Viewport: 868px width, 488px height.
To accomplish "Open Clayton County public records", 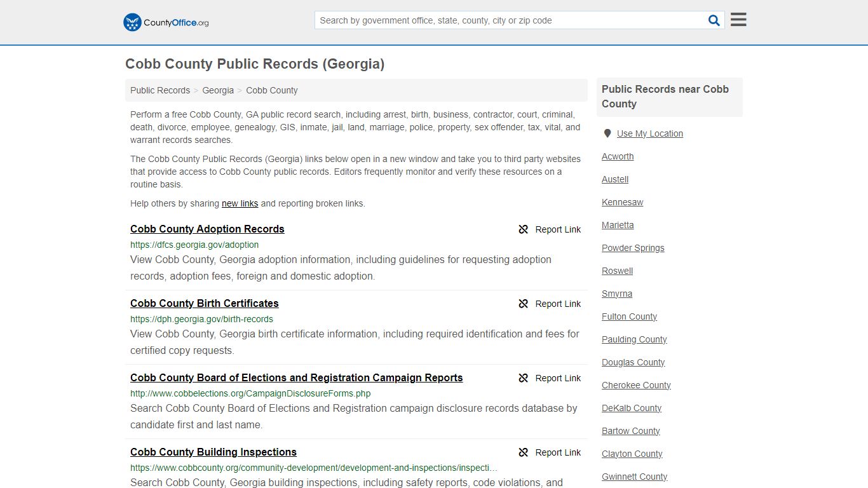I will [x=632, y=454].
